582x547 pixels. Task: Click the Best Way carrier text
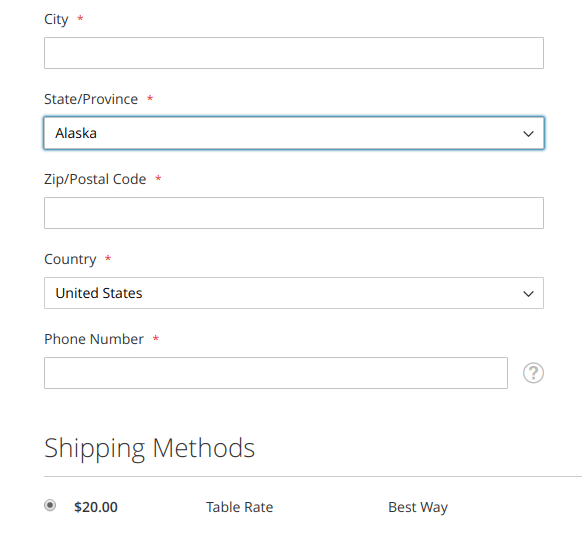tap(418, 507)
